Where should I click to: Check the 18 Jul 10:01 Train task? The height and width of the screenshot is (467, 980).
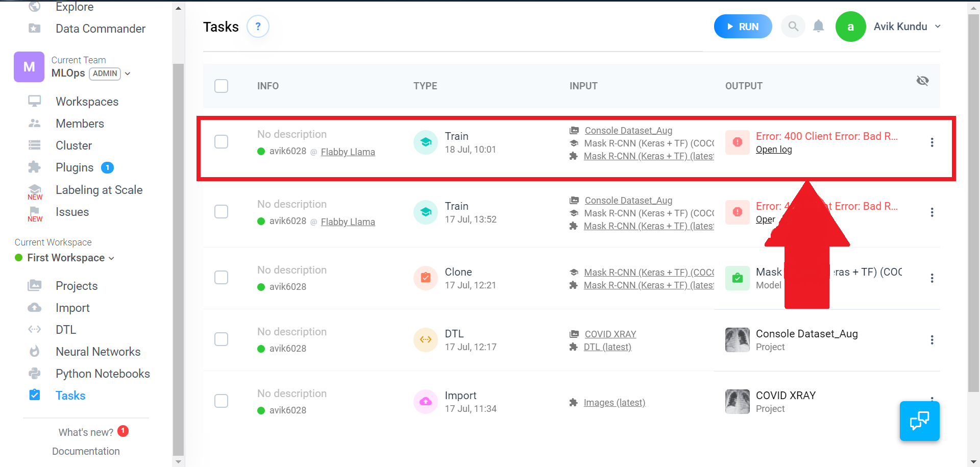221,141
